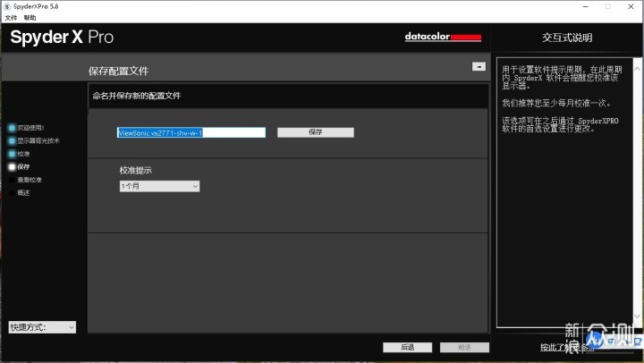The height and width of the screenshot is (363, 644).
Task: Click the SpyderXPro title bar app icon
Action: [6, 6]
